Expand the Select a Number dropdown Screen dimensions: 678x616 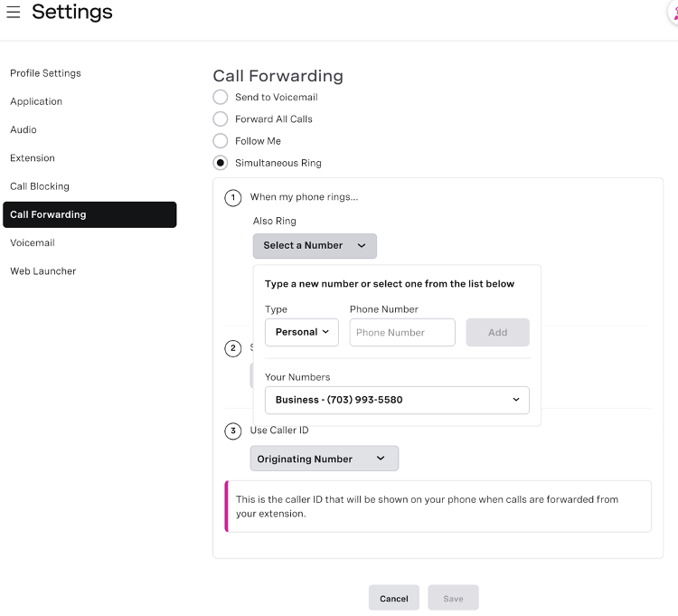[315, 245]
